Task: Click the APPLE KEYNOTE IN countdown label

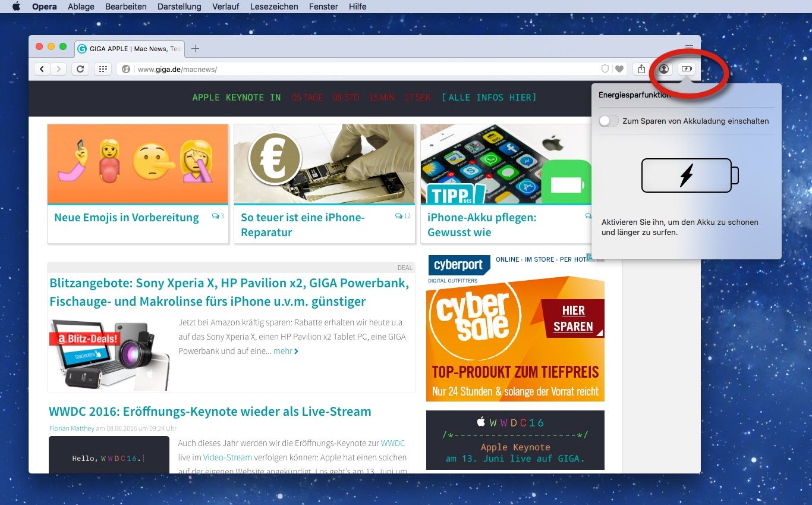Action: [x=237, y=97]
